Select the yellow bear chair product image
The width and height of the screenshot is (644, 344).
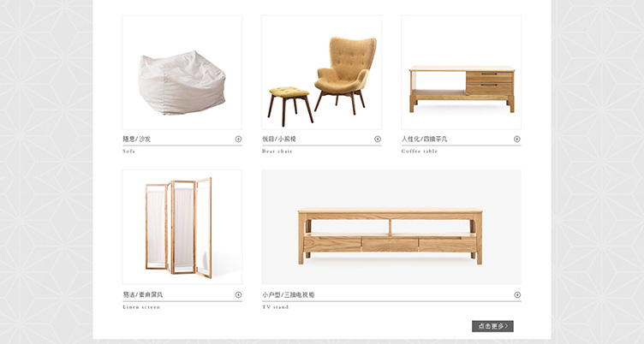(x=321, y=72)
